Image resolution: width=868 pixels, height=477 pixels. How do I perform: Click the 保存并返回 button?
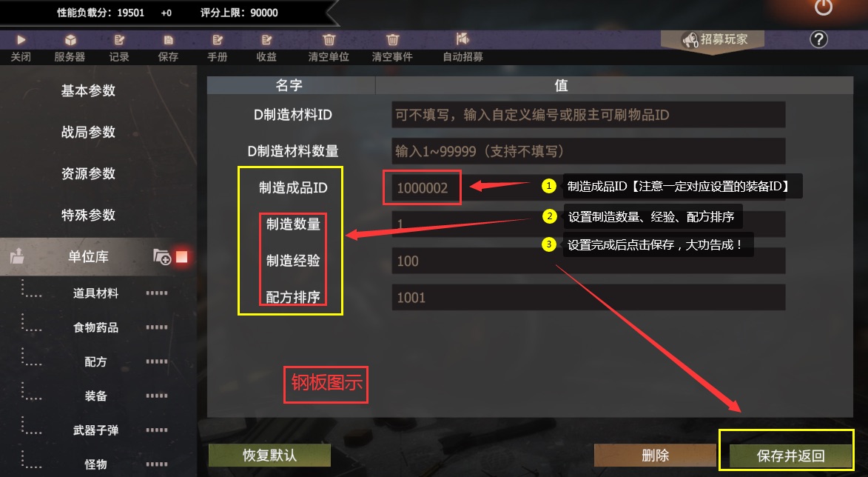[x=790, y=456]
